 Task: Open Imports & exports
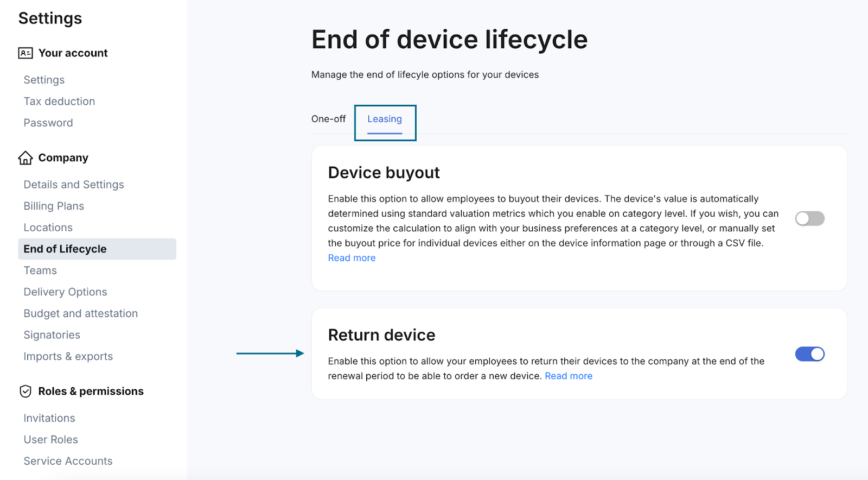coord(68,357)
